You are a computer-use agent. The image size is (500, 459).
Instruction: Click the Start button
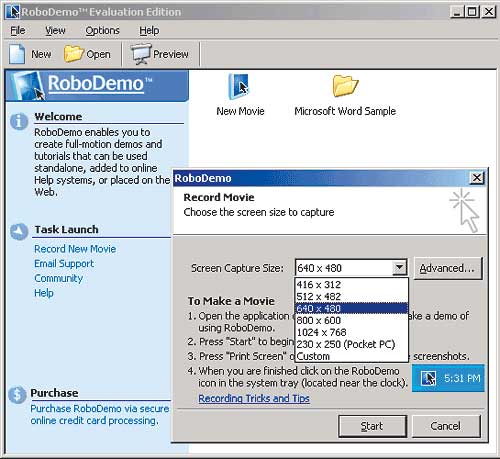[372, 426]
